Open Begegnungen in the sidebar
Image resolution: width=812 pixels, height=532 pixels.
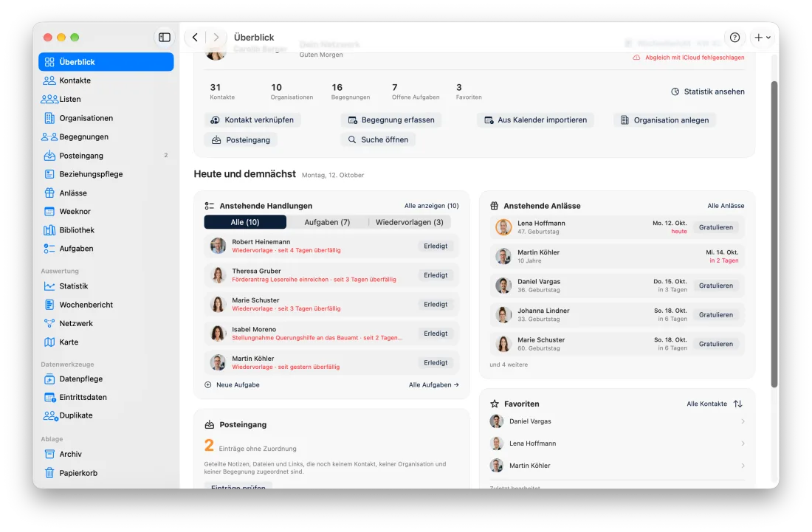coord(106,137)
